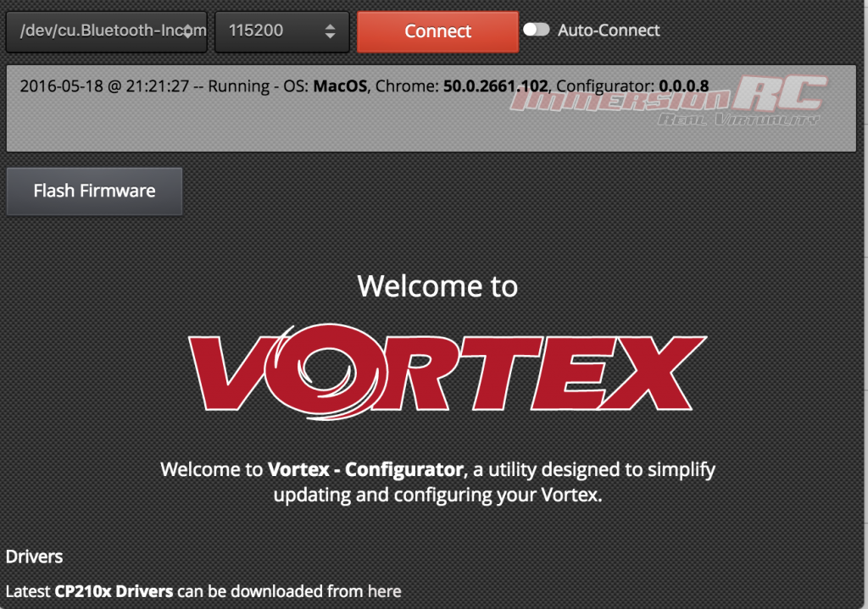The width and height of the screenshot is (868, 609).
Task: Click the Welcome to heading text
Action: pos(437,286)
